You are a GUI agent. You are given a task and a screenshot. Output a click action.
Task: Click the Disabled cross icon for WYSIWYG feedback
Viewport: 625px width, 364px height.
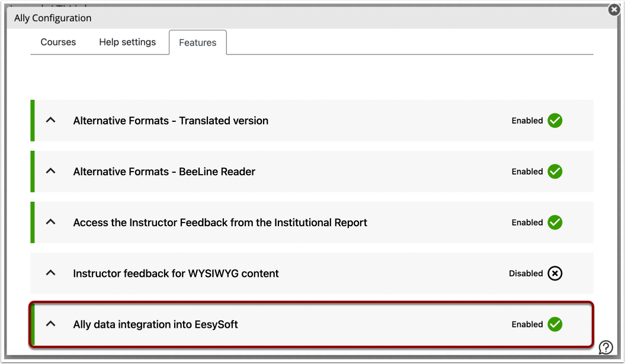[555, 273]
